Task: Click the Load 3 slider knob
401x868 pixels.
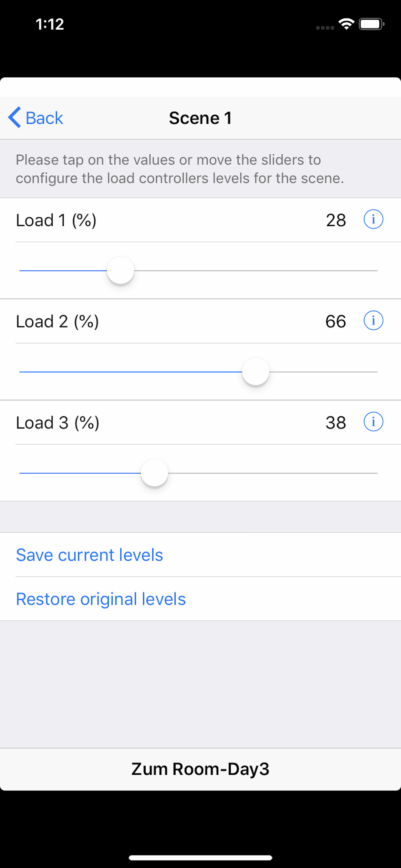Action: tap(154, 473)
